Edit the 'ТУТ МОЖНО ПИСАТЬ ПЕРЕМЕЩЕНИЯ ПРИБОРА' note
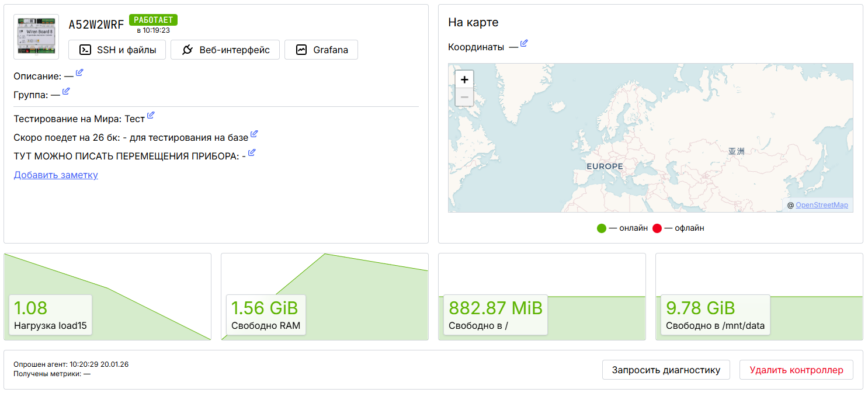The image size is (868, 396). (252, 153)
